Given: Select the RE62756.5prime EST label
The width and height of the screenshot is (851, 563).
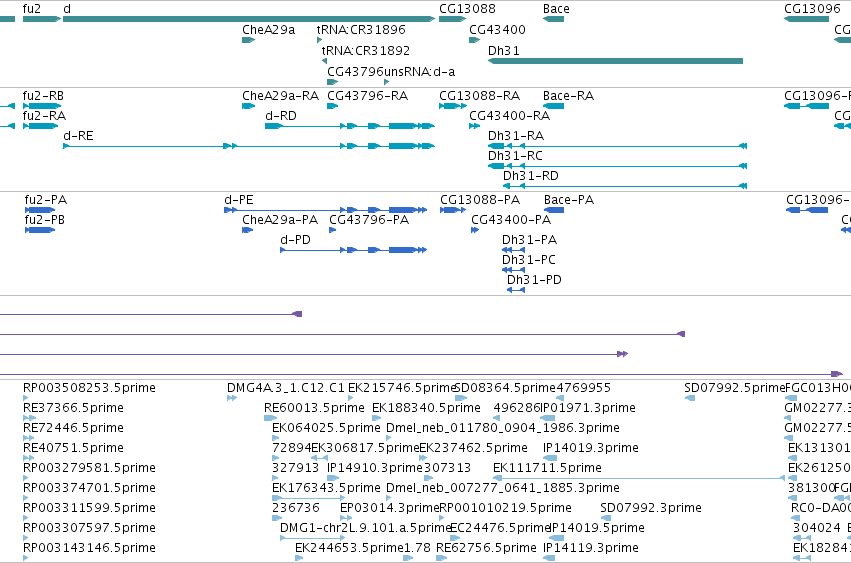Looking at the screenshot, I should click(486, 548).
